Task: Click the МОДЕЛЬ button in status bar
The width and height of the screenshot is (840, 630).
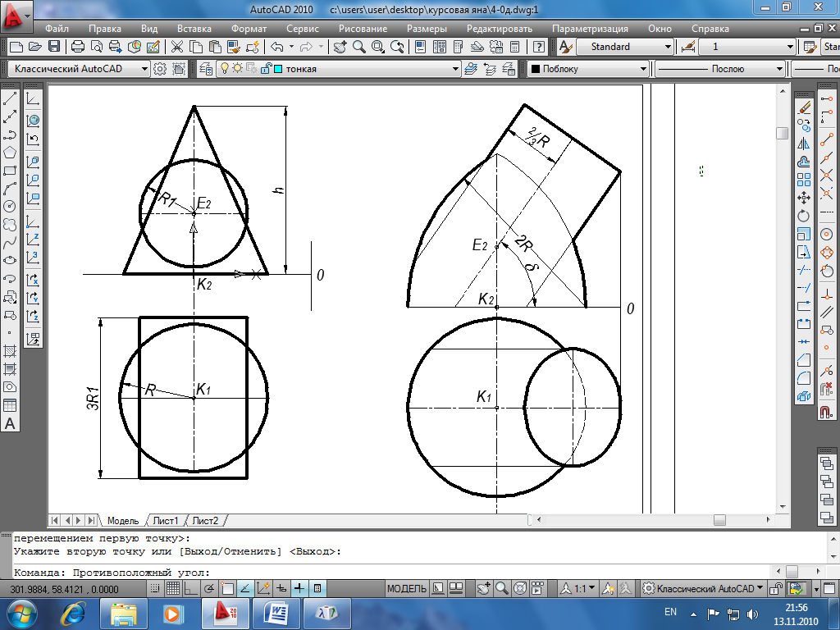Action: pos(406,588)
